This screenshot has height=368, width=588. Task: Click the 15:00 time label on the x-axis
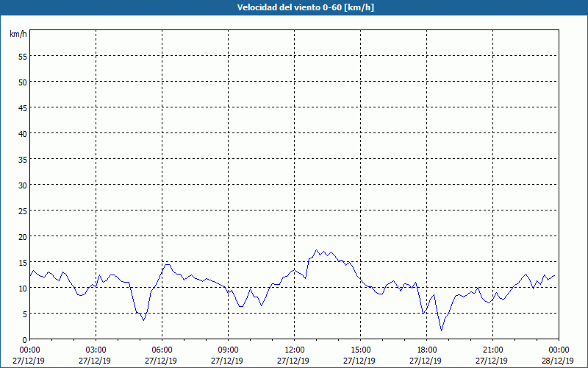click(361, 350)
